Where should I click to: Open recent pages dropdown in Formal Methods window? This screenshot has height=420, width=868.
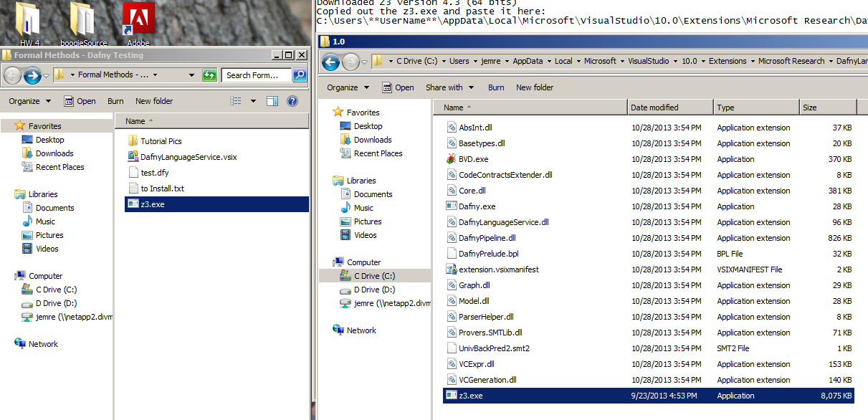tap(47, 75)
